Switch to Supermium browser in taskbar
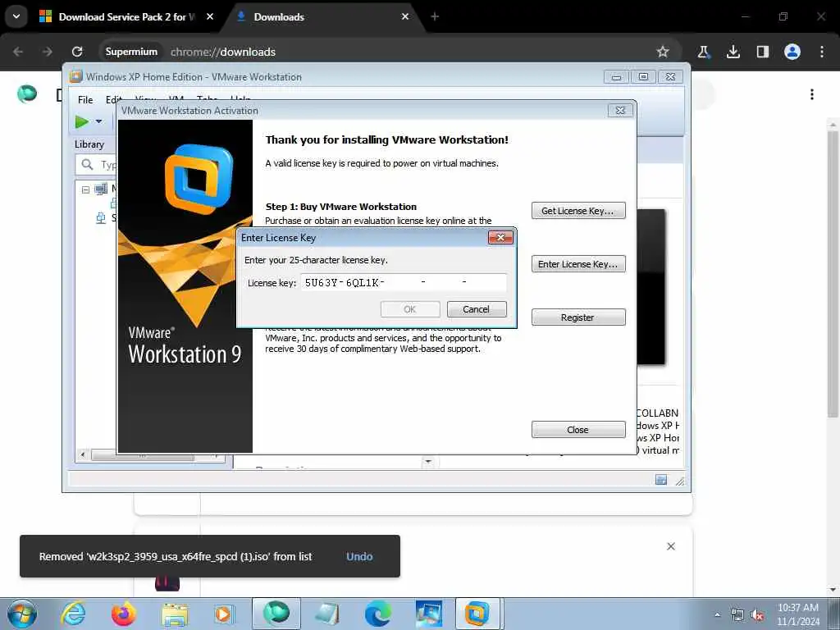Viewport: 840px width, 630px height. coord(276,614)
